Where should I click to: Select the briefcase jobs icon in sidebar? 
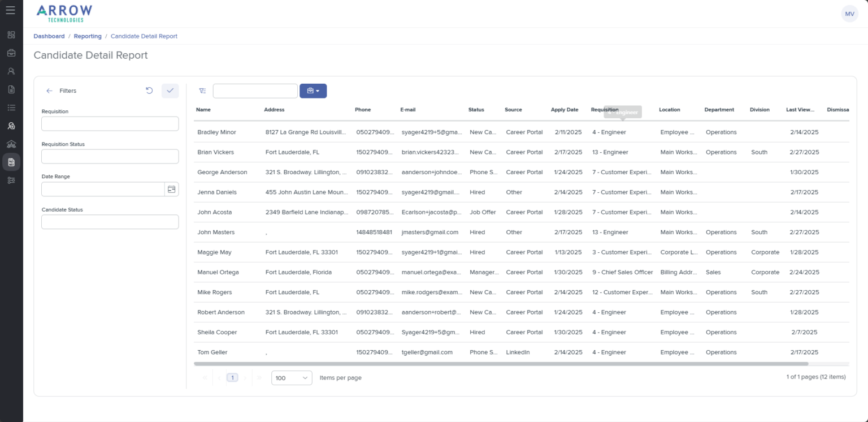[x=11, y=53]
